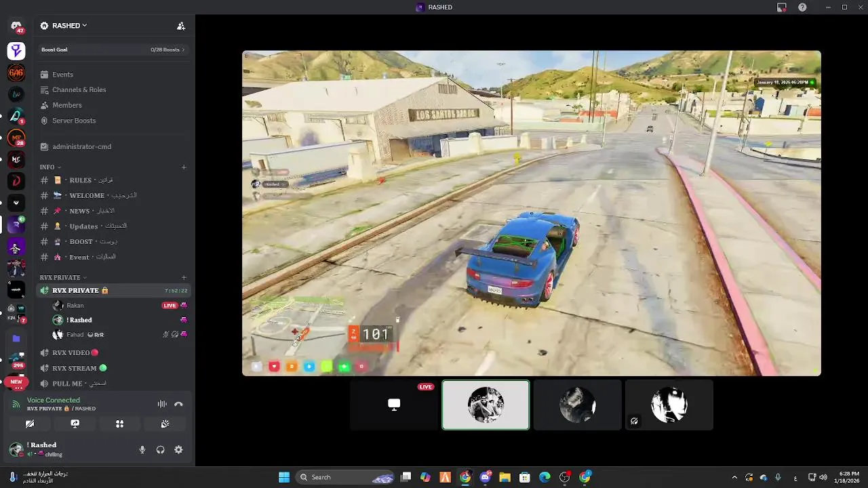Viewport: 868px width, 488px height.
Task: Open BOOST text channel
Action: [113, 241]
